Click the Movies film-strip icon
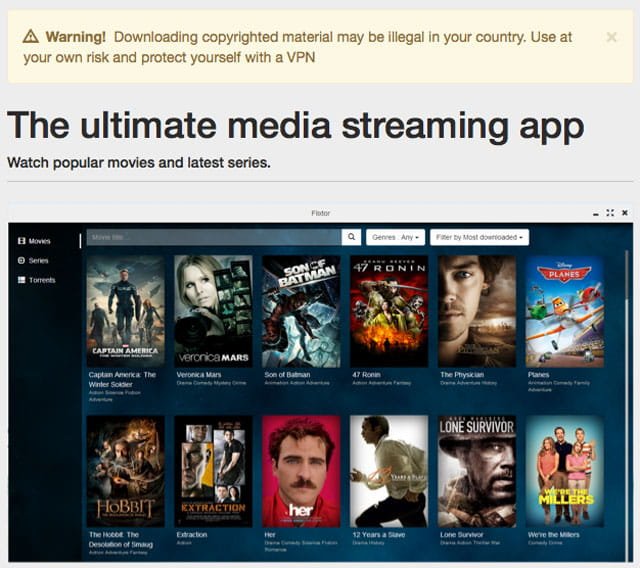This screenshot has width=640, height=568. point(22,241)
